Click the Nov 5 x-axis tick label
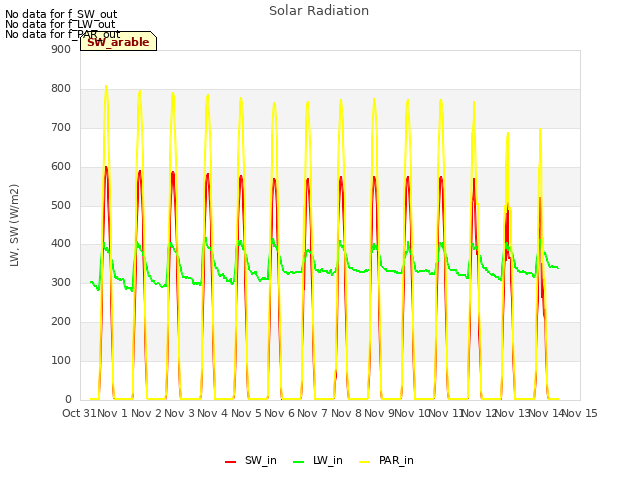640x480 pixels. coord(246,413)
